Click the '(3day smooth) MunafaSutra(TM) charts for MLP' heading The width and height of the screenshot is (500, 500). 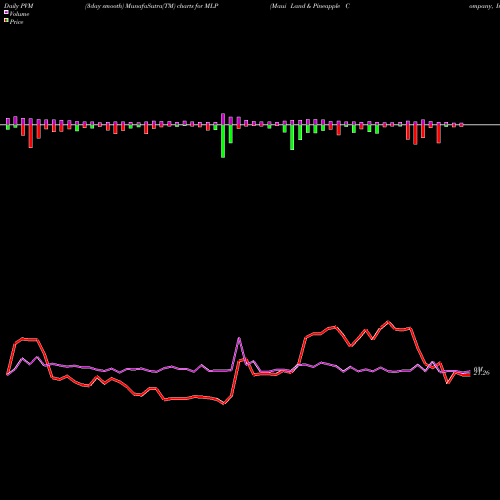151,6
